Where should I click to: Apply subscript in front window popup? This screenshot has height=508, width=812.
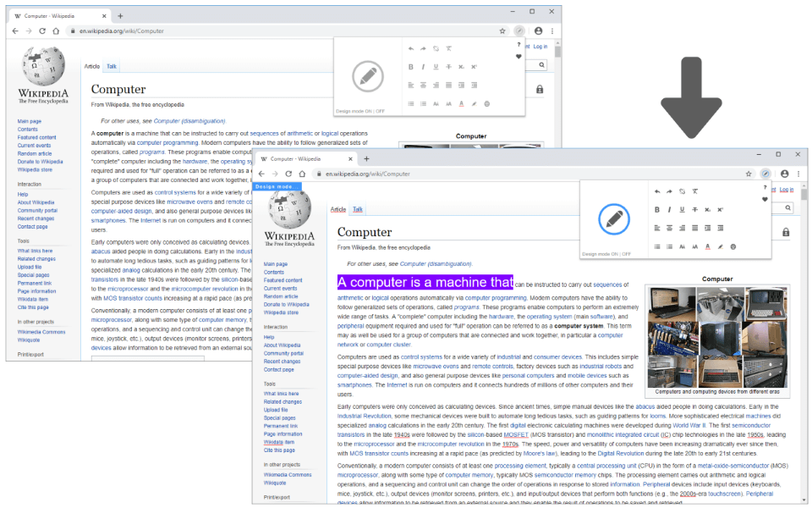point(707,209)
